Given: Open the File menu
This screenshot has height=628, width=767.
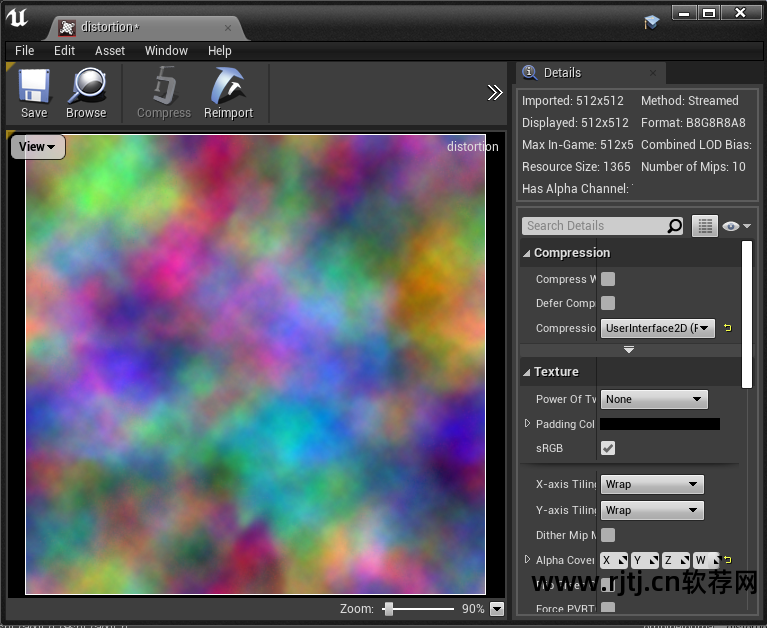Looking at the screenshot, I should coord(24,51).
